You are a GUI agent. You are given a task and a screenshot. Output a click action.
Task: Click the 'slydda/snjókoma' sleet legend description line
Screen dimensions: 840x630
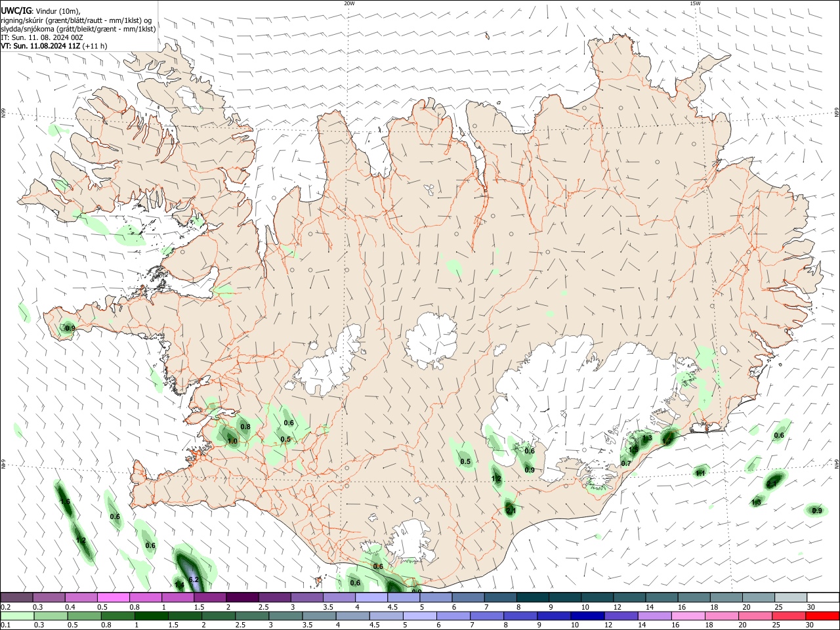pyautogui.click(x=79, y=29)
